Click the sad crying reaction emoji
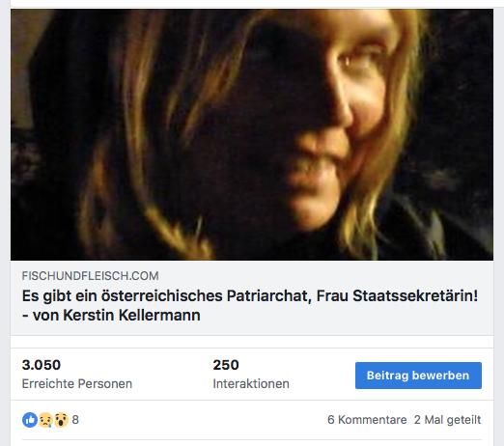504x446 pixels. (45, 420)
